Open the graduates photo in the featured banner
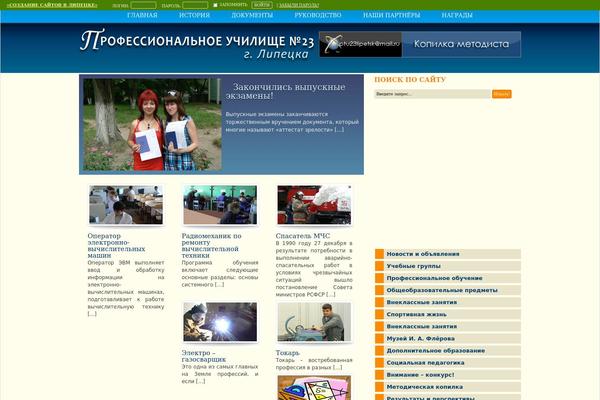This screenshot has height=400, width=600. [x=152, y=124]
